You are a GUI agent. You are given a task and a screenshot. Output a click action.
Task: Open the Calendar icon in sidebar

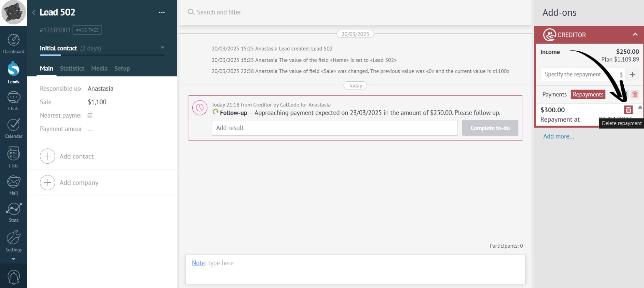13,128
